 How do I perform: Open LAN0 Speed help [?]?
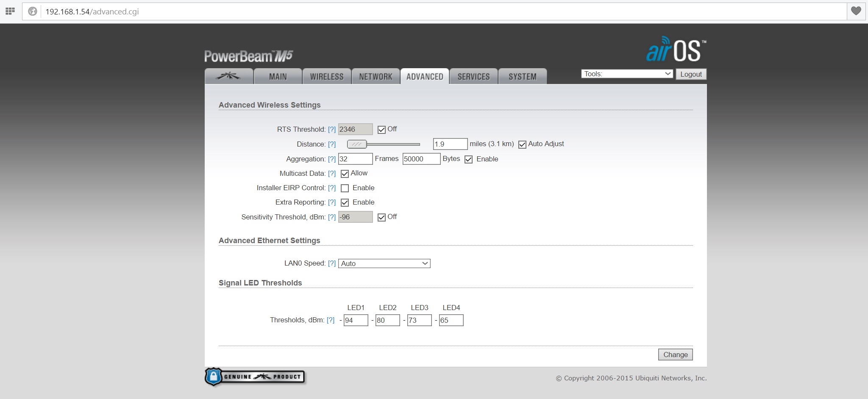(x=332, y=263)
